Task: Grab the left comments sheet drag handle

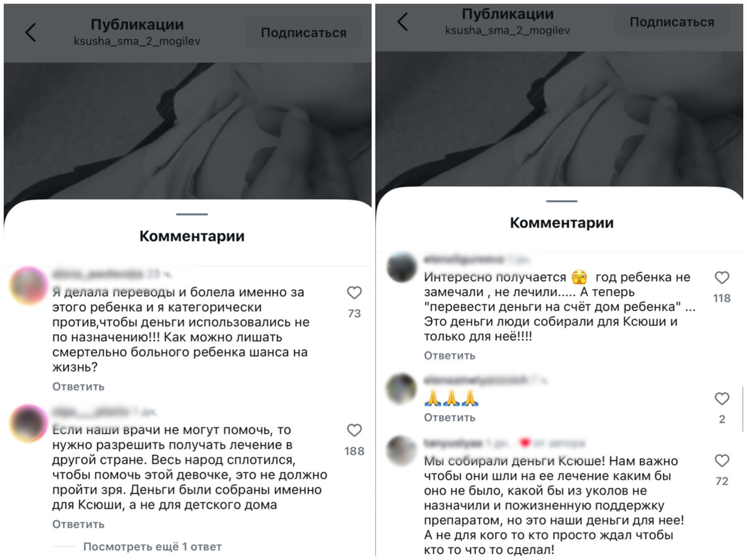Action: [191, 214]
